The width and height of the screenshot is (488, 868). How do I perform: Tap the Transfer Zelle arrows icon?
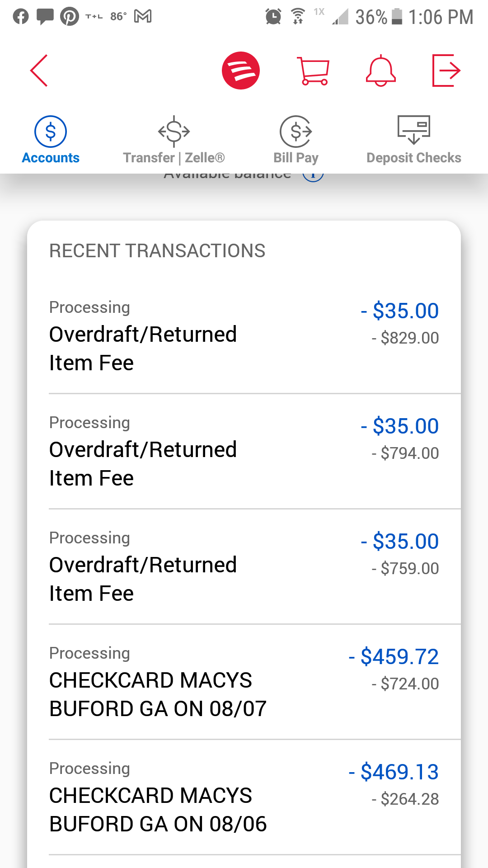tap(174, 132)
